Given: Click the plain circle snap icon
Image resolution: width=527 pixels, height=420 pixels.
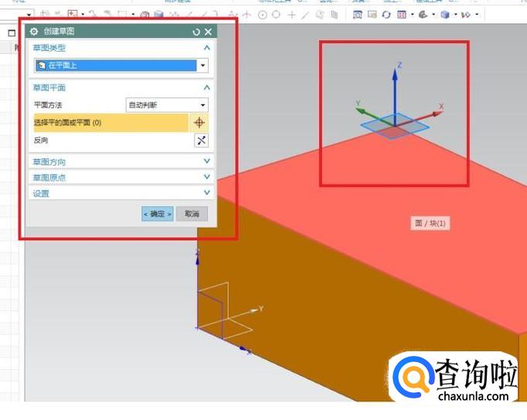Looking at the screenshot, I should [x=277, y=15].
